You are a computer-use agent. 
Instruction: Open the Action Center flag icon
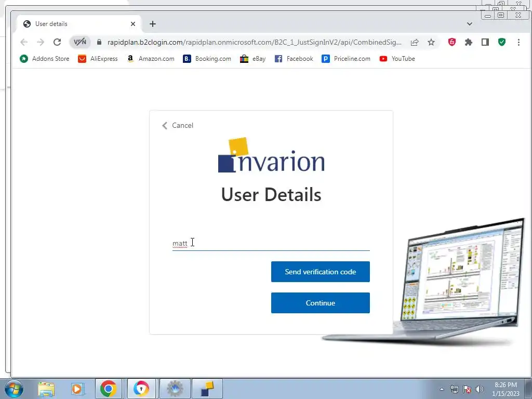(x=467, y=390)
